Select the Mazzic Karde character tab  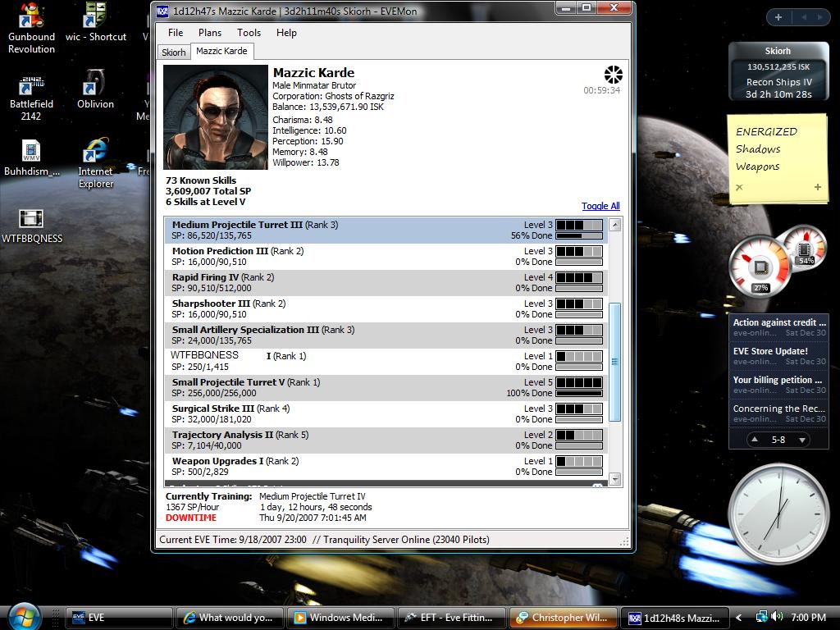pyautogui.click(x=221, y=51)
